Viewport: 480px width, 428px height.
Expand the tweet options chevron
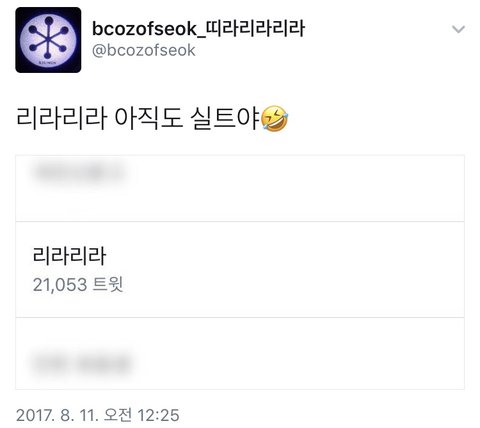click(x=458, y=29)
